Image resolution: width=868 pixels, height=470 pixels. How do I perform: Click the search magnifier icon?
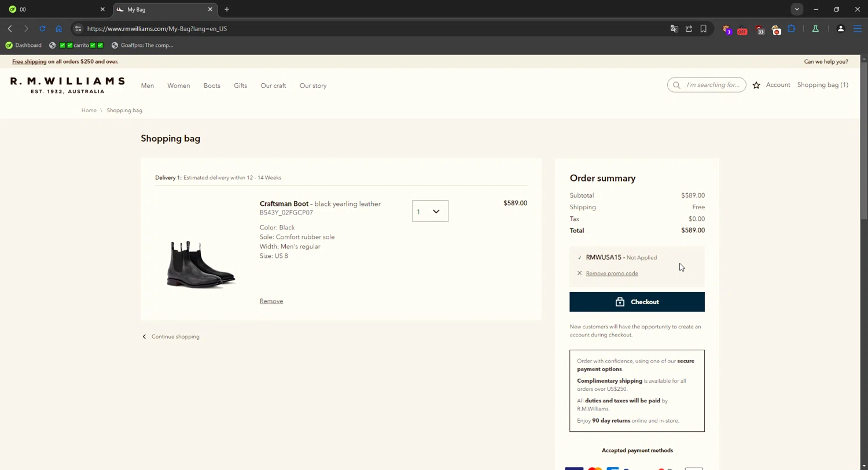coord(676,85)
